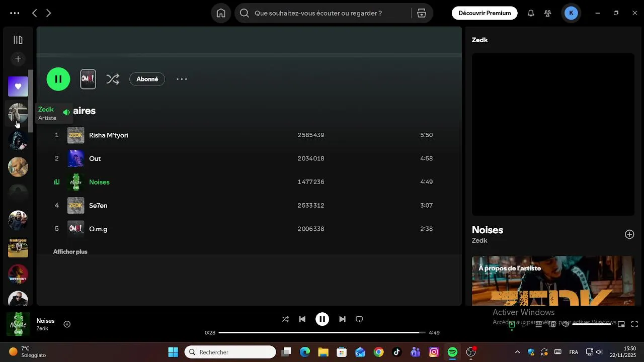Open Noises song link in player bar
The width and height of the screenshot is (644, 362).
[x=45, y=321]
